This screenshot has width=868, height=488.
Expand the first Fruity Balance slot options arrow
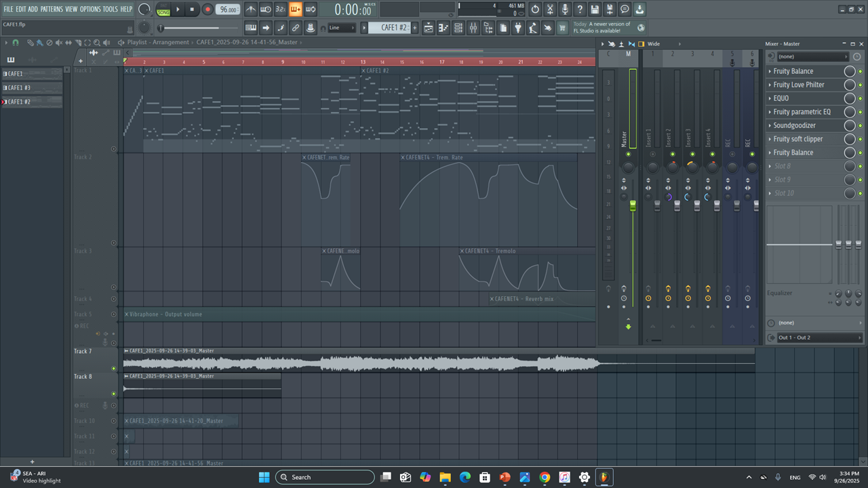[770, 71]
